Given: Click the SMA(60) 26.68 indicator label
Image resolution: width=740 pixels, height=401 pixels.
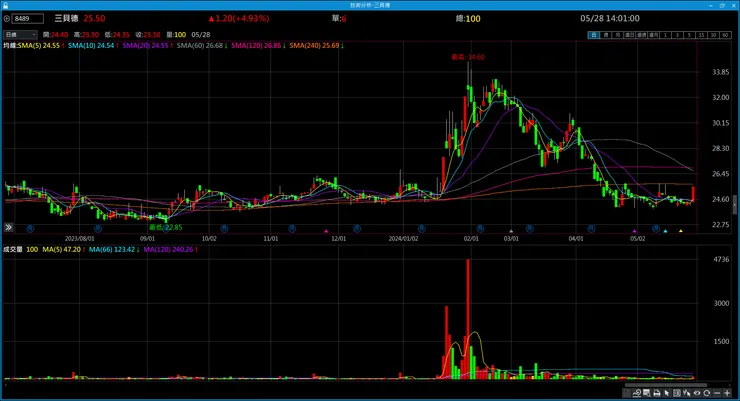Looking at the screenshot, I should tap(200, 46).
